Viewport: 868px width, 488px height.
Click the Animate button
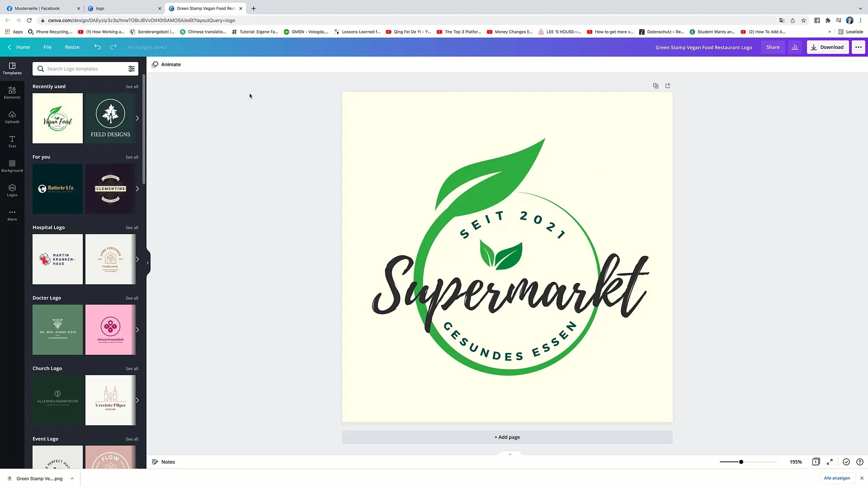click(x=166, y=64)
